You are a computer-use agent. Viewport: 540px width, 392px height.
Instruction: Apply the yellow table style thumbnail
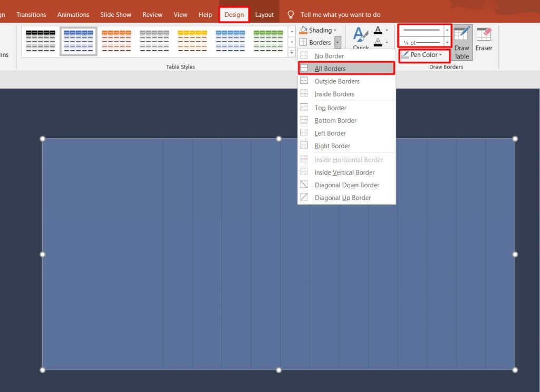pos(192,41)
